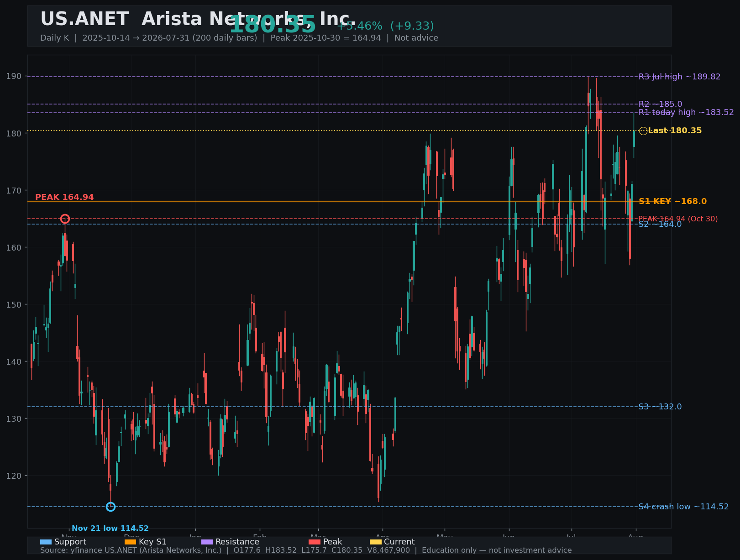740x560 pixels.
Task: Click the 'Current' legend text
Action: click(x=399, y=542)
